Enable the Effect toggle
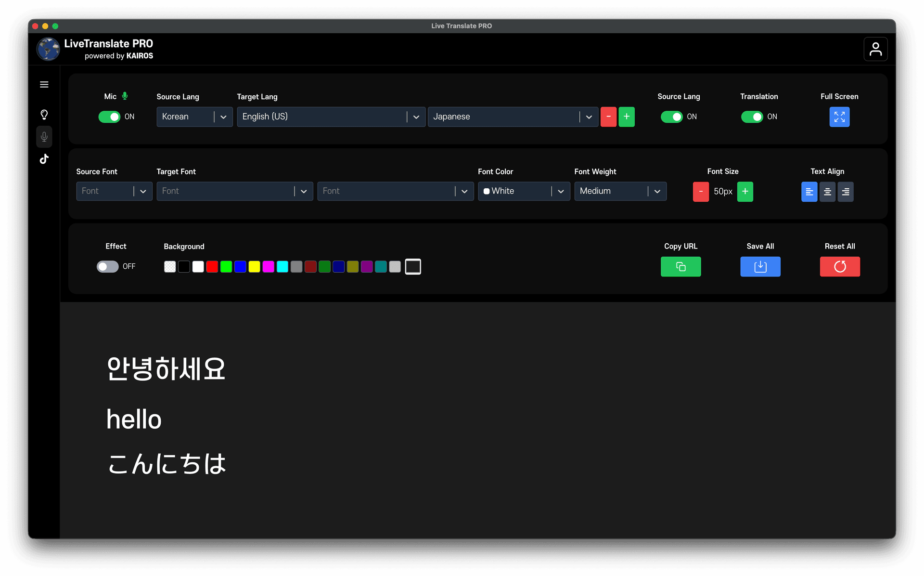The image size is (924, 576). 107,266
